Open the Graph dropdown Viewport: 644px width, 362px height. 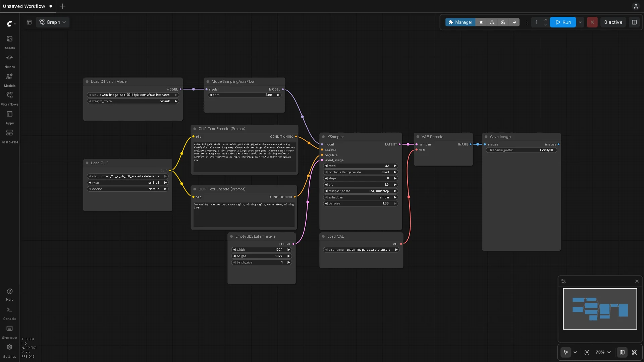coord(53,22)
